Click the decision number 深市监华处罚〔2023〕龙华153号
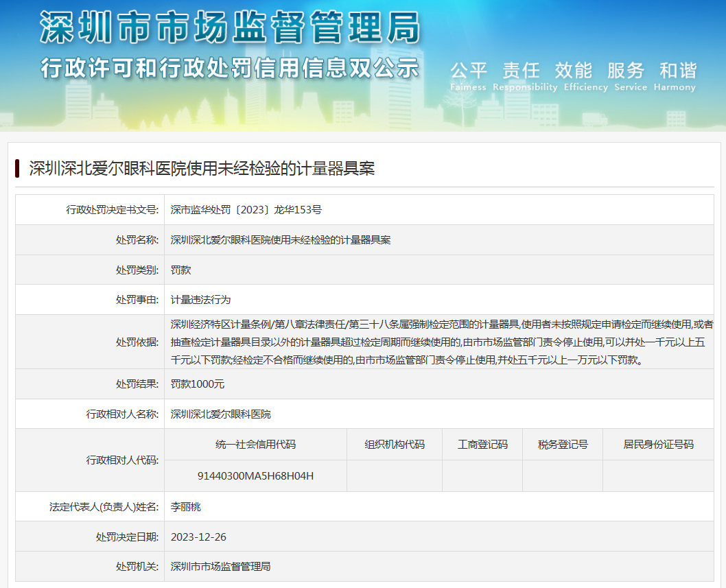 pyautogui.click(x=246, y=210)
